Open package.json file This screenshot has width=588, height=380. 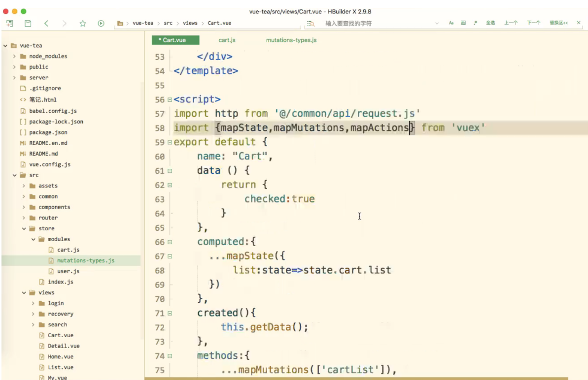click(x=48, y=132)
